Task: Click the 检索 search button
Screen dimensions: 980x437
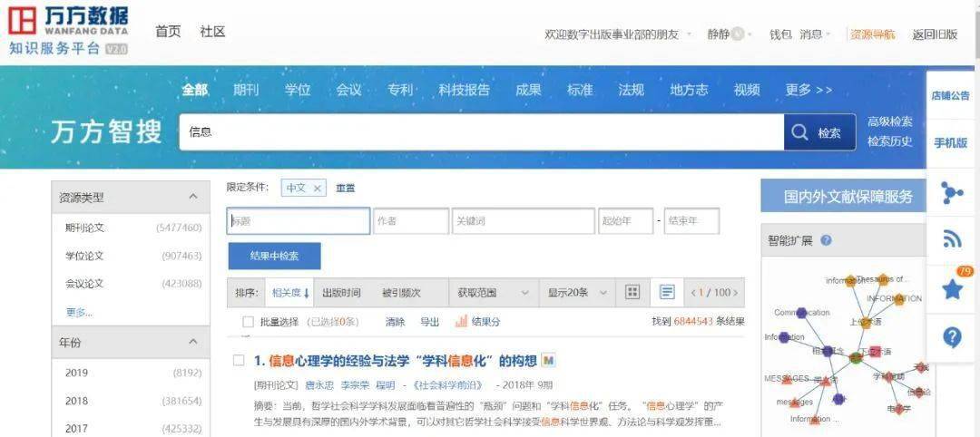Action: [x=818, y=132]
